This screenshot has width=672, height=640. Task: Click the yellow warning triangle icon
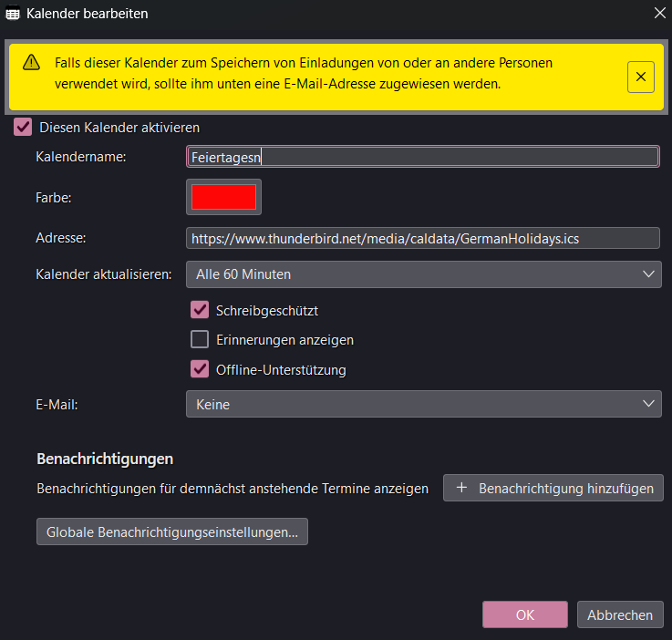coord(32,62)
